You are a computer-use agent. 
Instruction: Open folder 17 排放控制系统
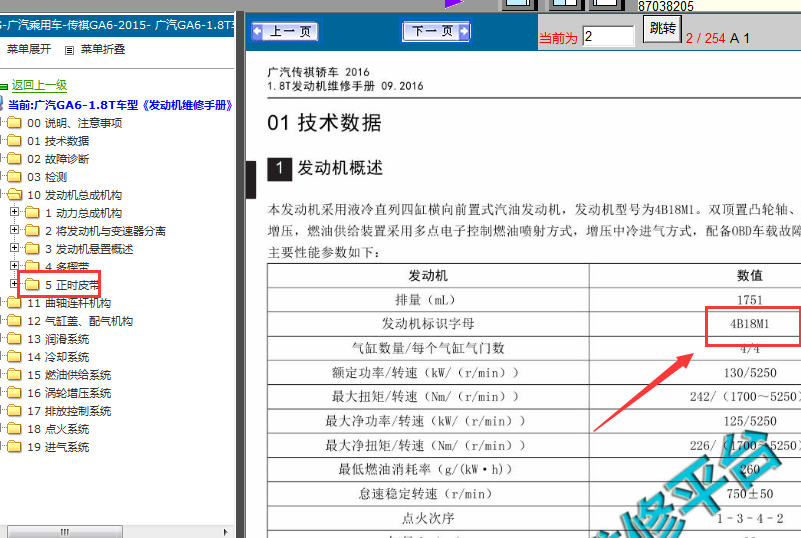(x=69, y=411)
